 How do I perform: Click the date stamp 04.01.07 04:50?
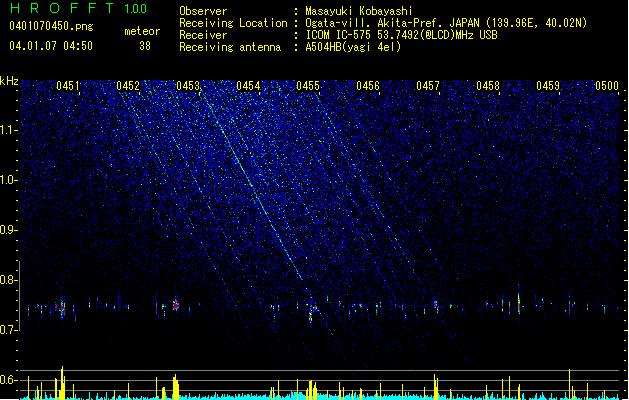(x=51, y=46)
